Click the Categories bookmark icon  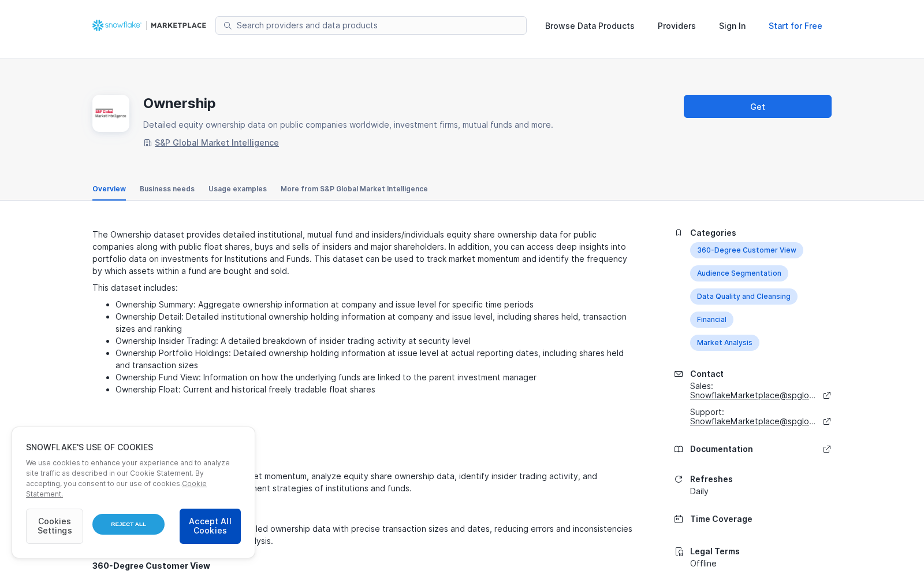[x=679, y=233]
